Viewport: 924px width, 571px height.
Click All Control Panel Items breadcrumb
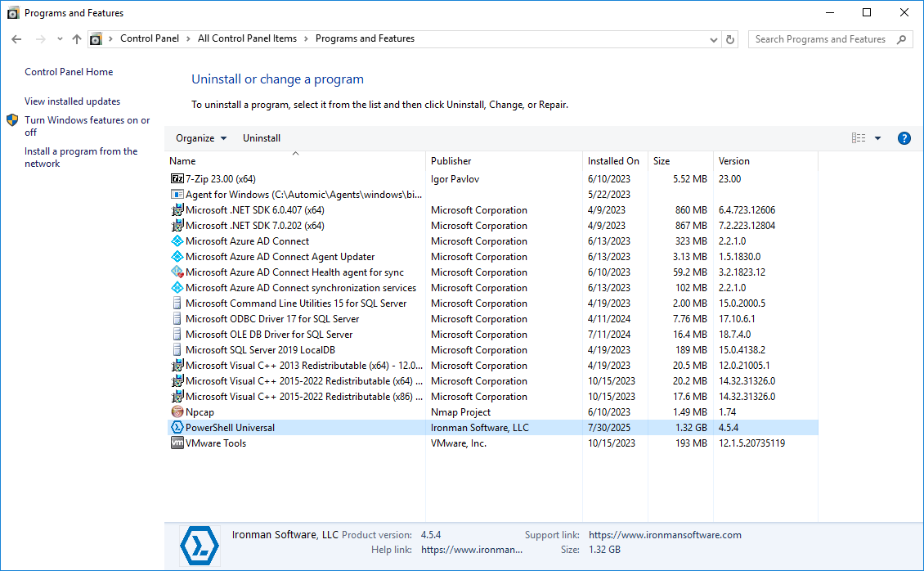(x=248, y=39)
